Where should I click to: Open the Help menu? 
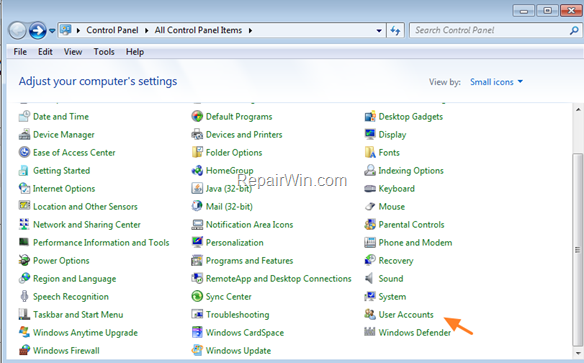coord(135,52)
